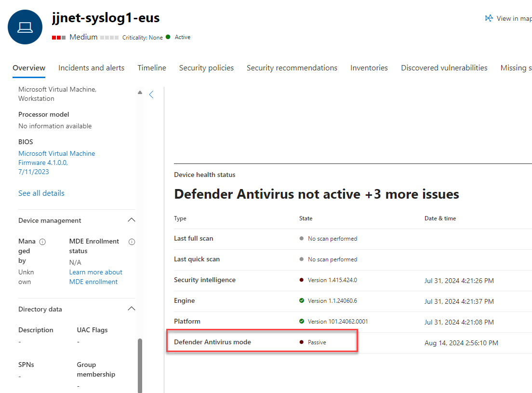The image size is (532, 393).
Task: Go to Discovered vulnerabilities tab
Action: [444, 68]
